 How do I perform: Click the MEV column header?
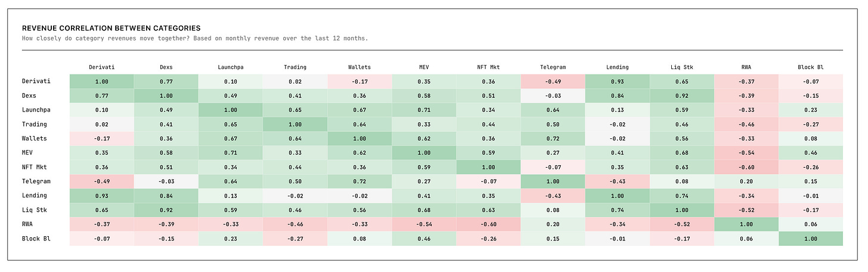pyautogui.click(x=424, y=67)
